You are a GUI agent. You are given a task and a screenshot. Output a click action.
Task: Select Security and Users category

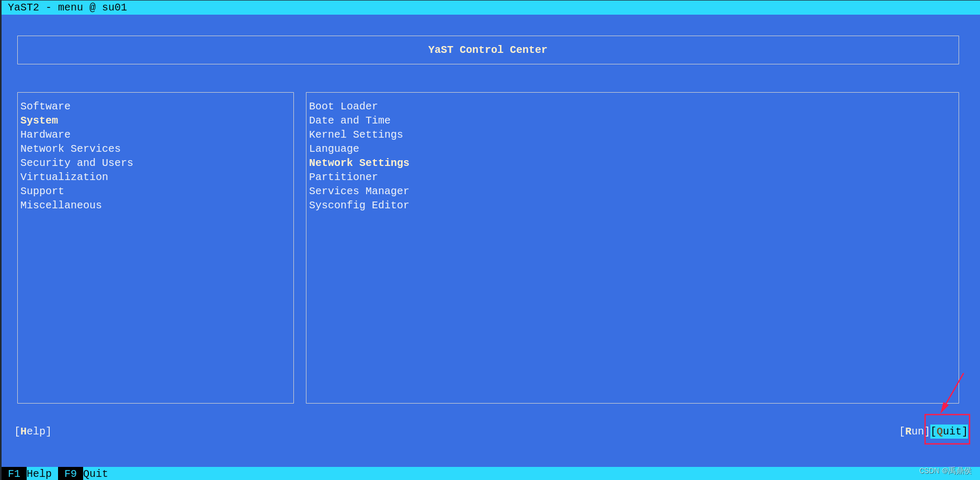[77, 163]
